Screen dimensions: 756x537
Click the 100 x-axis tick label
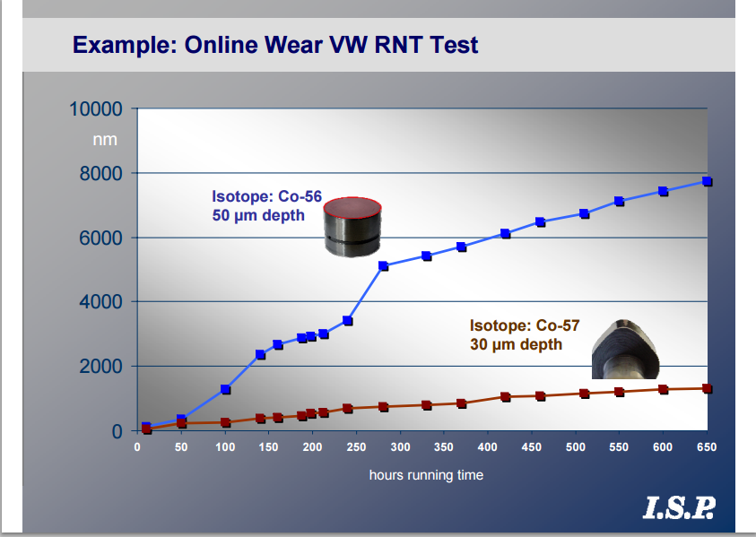click(x=225, y=447)
